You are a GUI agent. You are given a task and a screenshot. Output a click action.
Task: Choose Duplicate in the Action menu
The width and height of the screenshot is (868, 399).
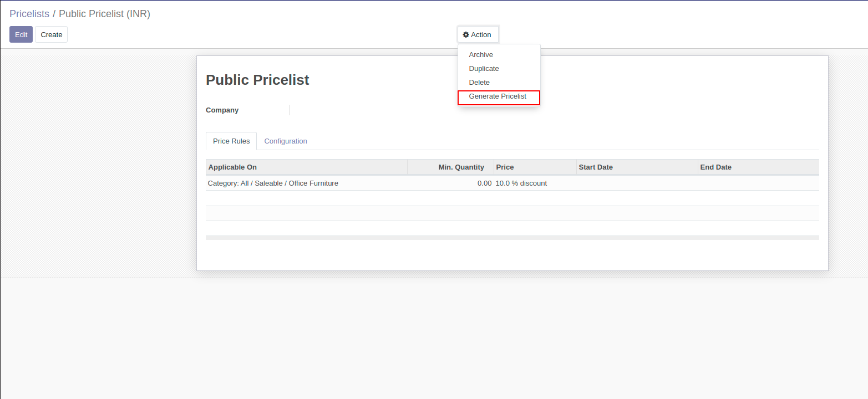499,69
